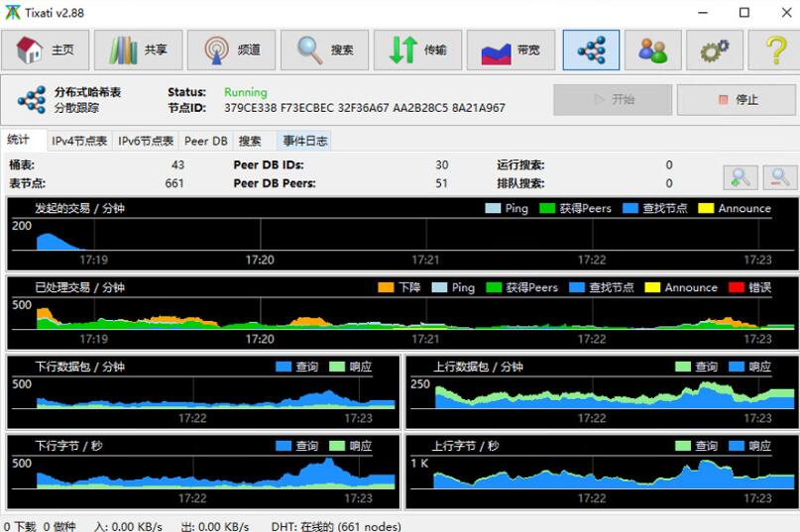Click the Tixati logo in title bar
The image size is (800, 532).
12,12
